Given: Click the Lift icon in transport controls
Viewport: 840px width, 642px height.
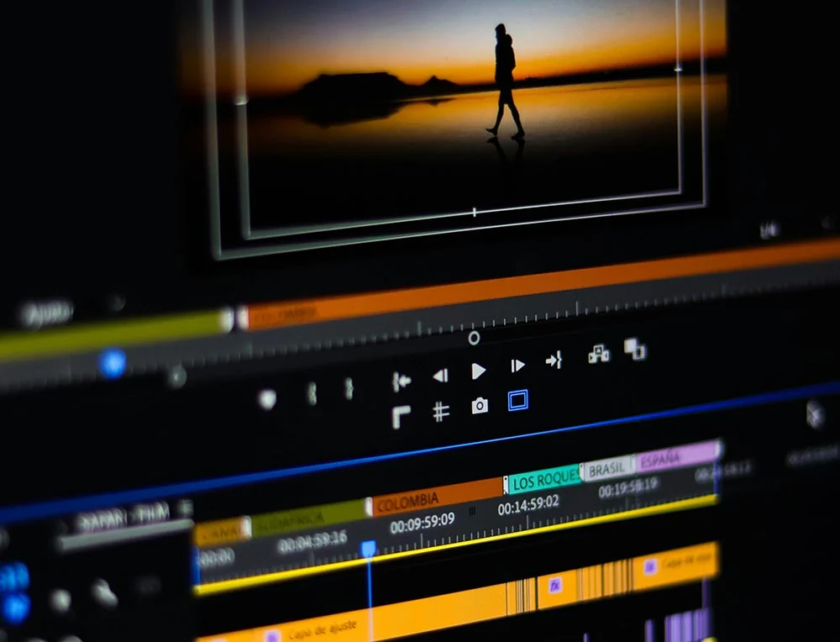Looking at the screenshot, I should pos(599,354).
